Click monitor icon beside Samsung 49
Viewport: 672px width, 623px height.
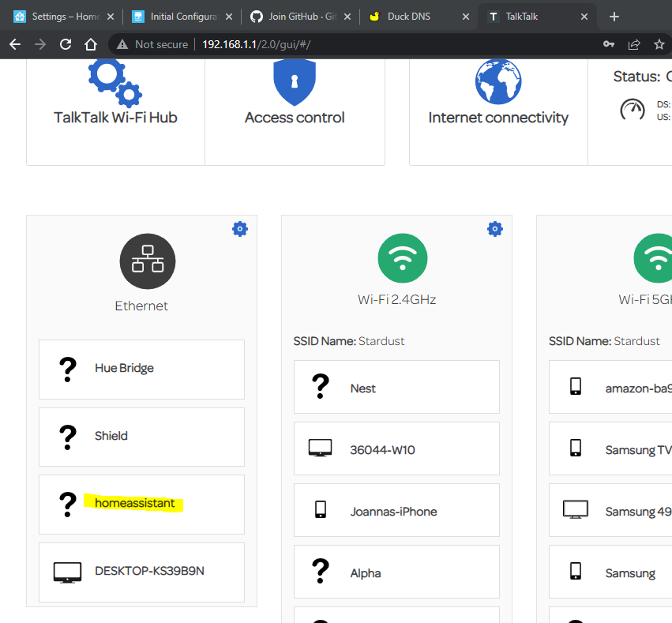coord(576,509)
